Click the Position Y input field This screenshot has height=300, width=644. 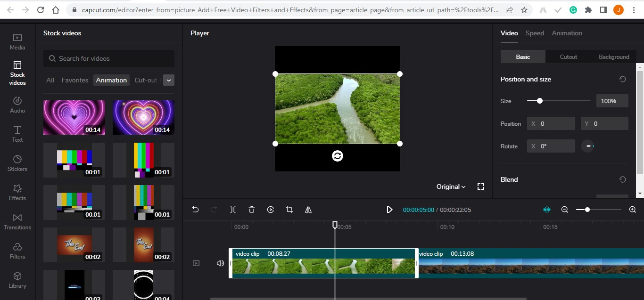604,123
